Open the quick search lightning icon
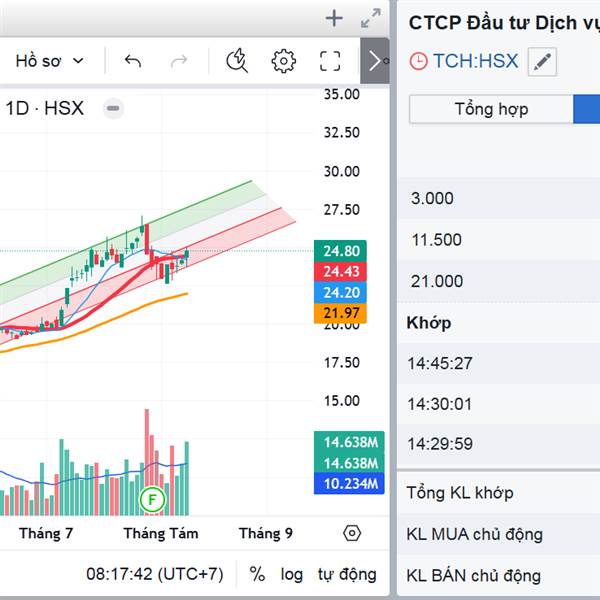The height and width of the screenshot is (600, 600). [237, 60]
